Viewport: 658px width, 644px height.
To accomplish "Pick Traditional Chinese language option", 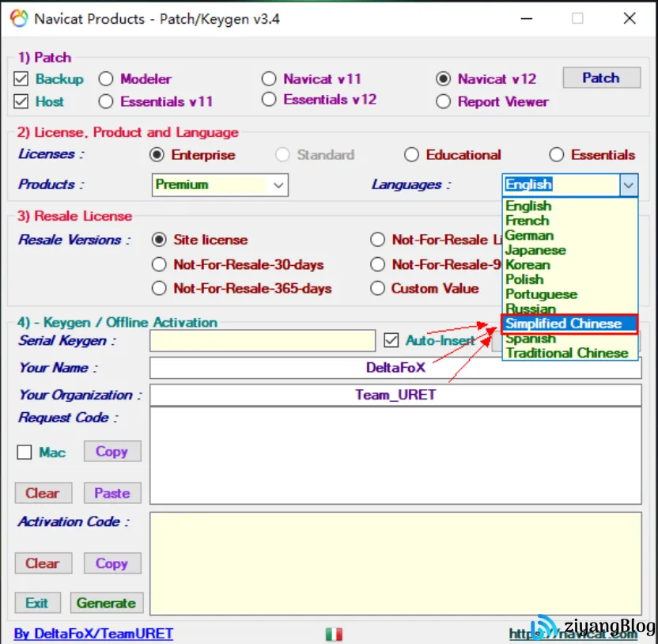I will coord(566,353).
